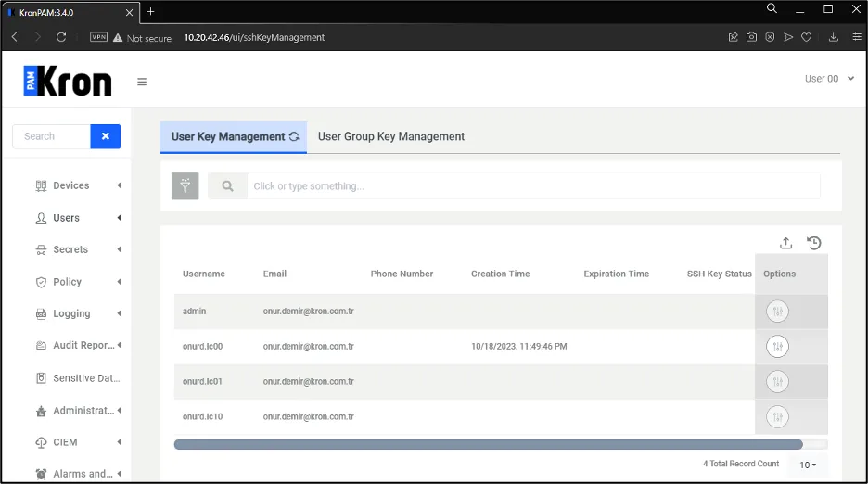Viewport: 868px width, 484px height.
Task: Click the browser reload button
Action: pyautogui.click(x=61, y=37)
